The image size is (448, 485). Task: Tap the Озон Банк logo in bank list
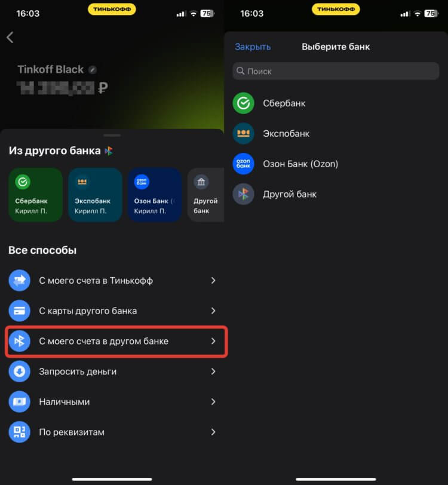point(244,164)
